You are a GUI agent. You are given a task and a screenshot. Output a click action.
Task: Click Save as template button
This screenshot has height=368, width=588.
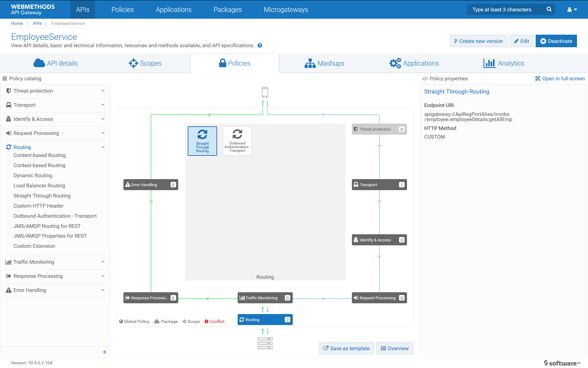click(x=346, y=348)
